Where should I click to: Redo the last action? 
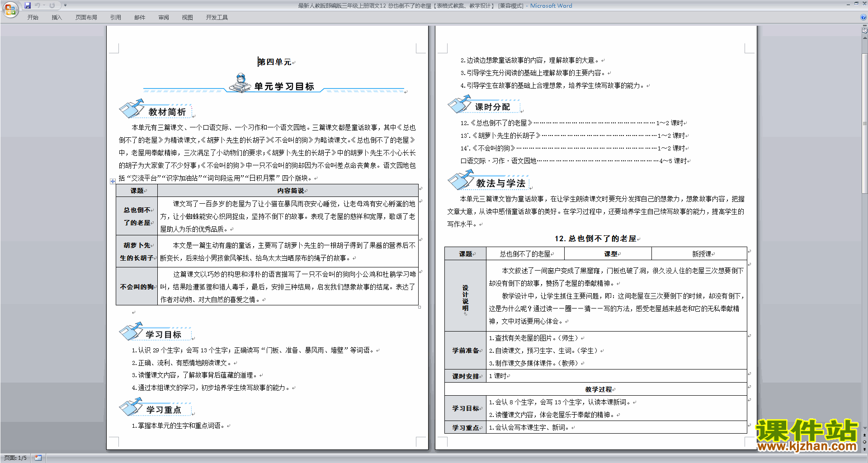[x=52, y=5]
